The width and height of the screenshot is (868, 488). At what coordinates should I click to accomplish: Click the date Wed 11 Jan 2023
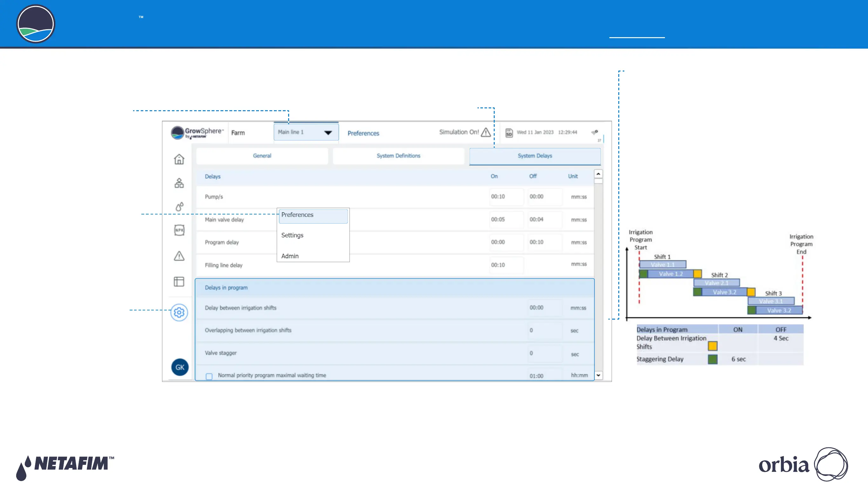tap(535, 132)
